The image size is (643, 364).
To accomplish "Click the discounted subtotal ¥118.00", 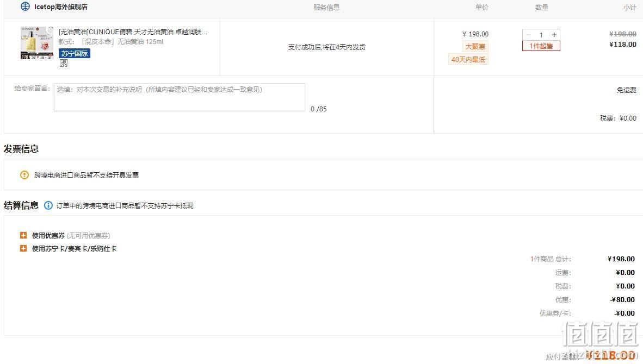I will [x=623, y=44].
